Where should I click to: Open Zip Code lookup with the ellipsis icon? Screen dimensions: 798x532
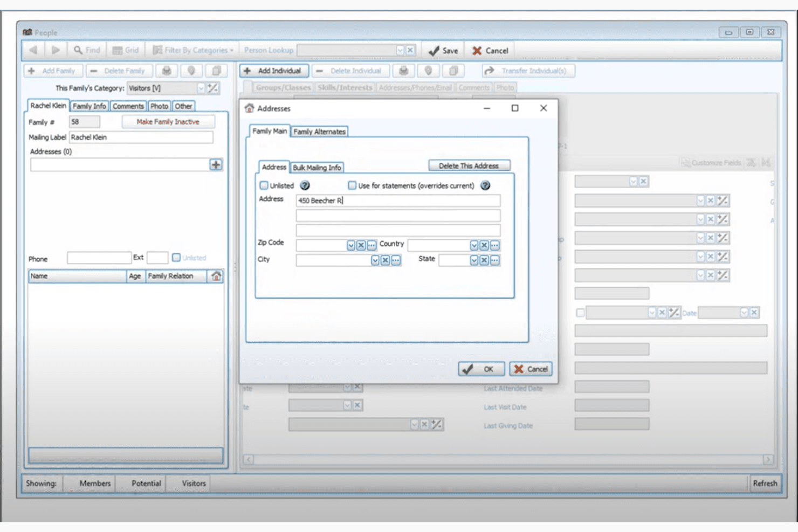pos(372,245)
